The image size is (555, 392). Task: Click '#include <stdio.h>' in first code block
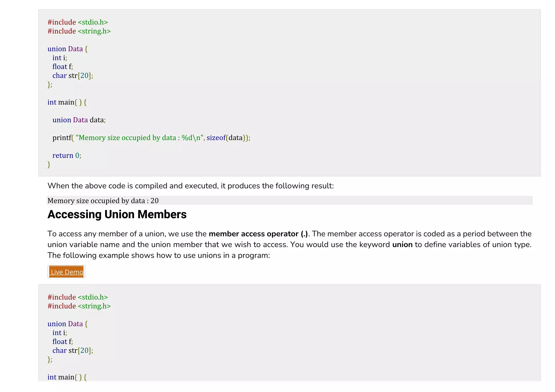(78, 22)
